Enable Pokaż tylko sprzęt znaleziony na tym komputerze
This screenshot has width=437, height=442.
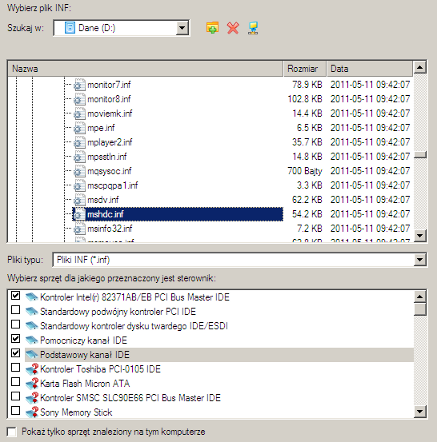coord(12,432)
